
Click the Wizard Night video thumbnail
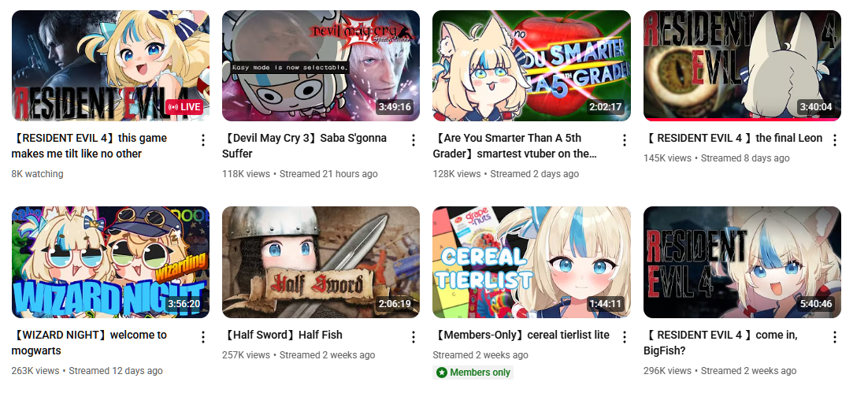coord(110,262)
